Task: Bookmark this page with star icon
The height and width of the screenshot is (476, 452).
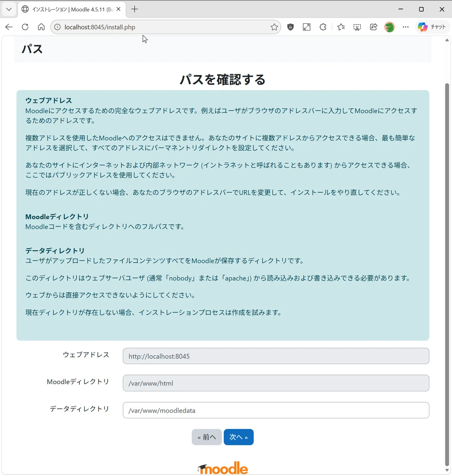Action: (274, 27)
